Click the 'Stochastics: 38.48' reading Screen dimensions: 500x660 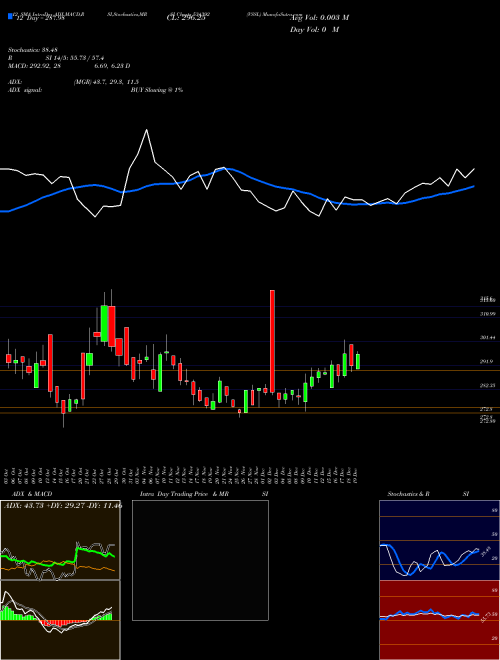32,50
